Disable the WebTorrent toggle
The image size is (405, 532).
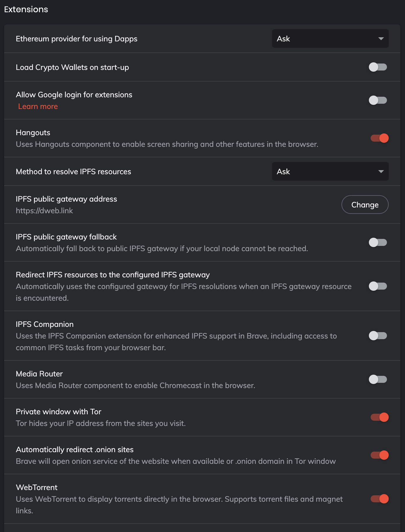click(x=379, y=499)
